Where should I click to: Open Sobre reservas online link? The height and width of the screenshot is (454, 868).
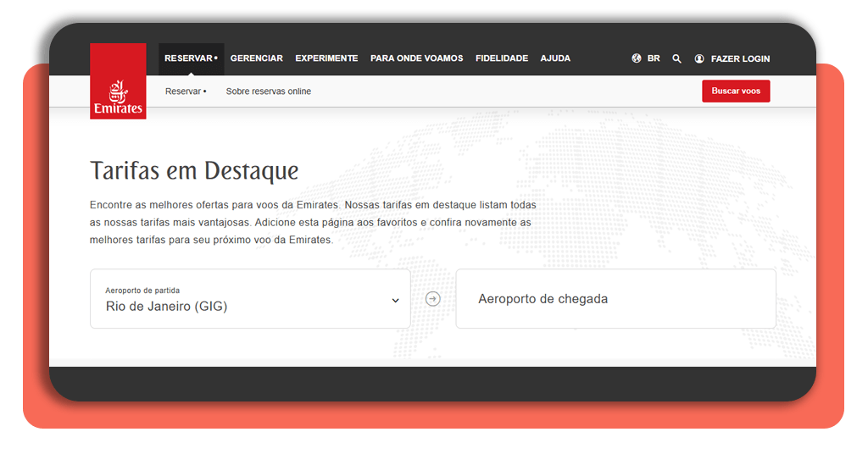(x=269, y=91)
